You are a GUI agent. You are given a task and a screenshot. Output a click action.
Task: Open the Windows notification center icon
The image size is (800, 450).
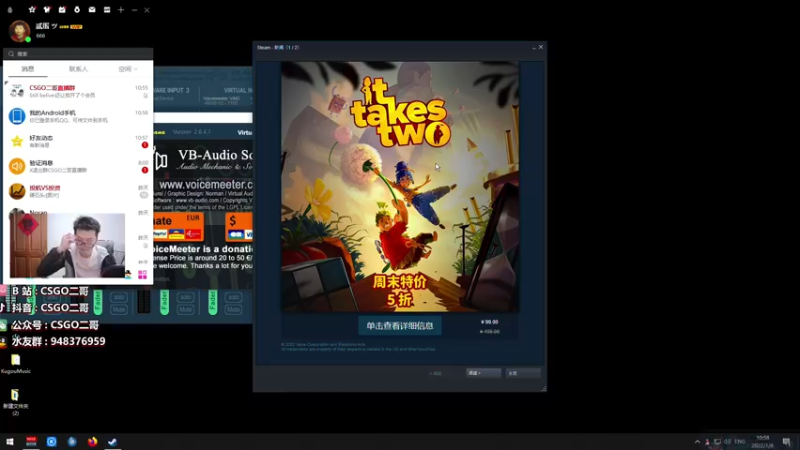[786, 441]
